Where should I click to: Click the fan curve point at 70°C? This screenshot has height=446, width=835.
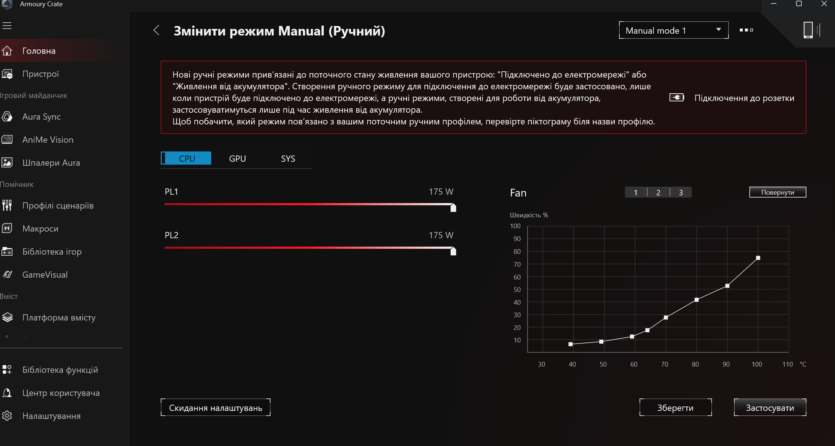(666, 318)
